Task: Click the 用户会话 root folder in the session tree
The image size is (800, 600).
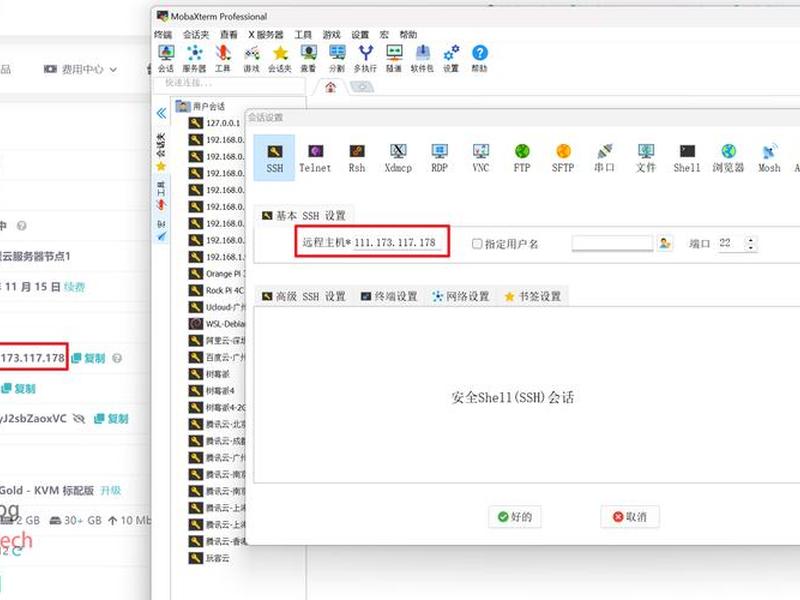Action: coord(200,106)
